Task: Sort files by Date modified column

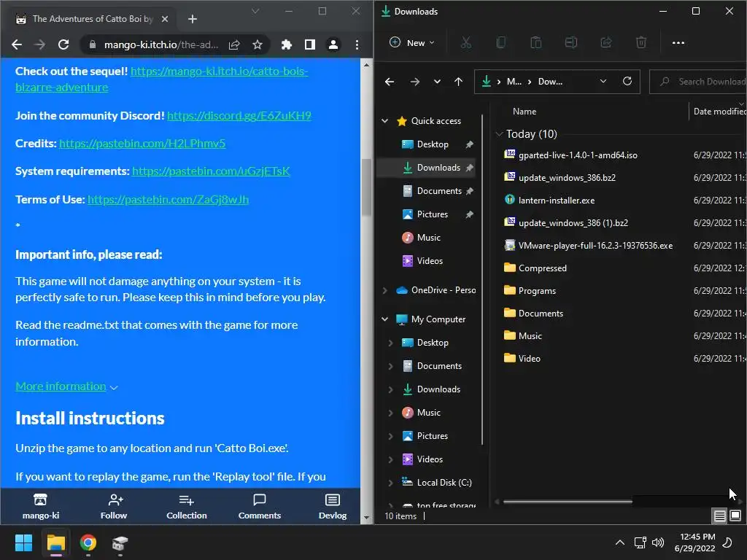Action: [718, 112]
